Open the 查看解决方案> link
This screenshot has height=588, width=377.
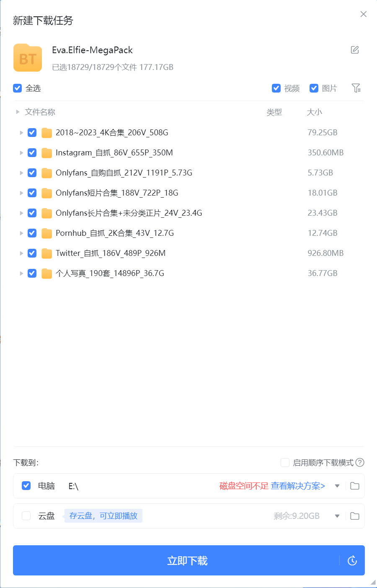click(x=298, y=486)
